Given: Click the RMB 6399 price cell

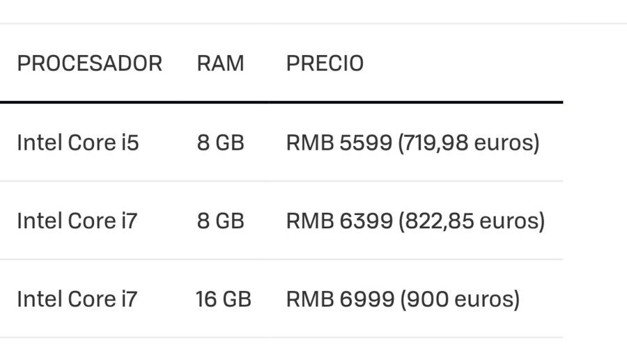Looking at the screenshot, I should [x=415, y=221].
